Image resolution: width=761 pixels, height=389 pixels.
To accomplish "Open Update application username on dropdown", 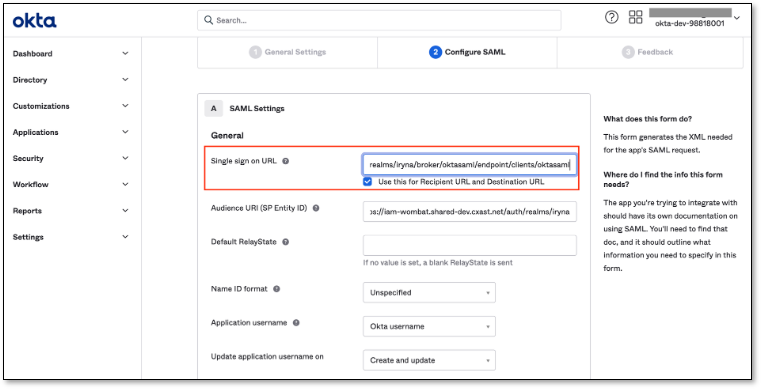I will (x=429, y=360).
